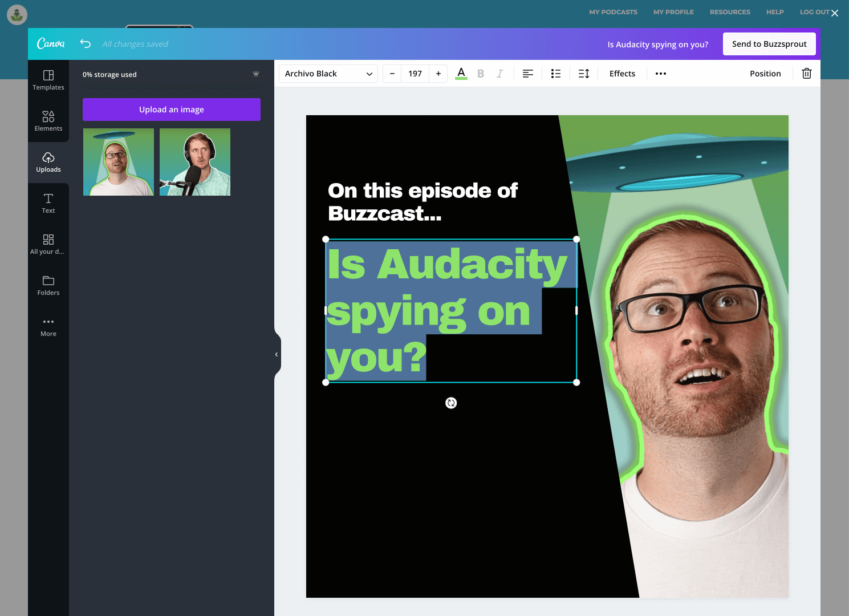This screenshot has width=849, height=616.
Task: Open the Effects menu
Action: (622, 74)
